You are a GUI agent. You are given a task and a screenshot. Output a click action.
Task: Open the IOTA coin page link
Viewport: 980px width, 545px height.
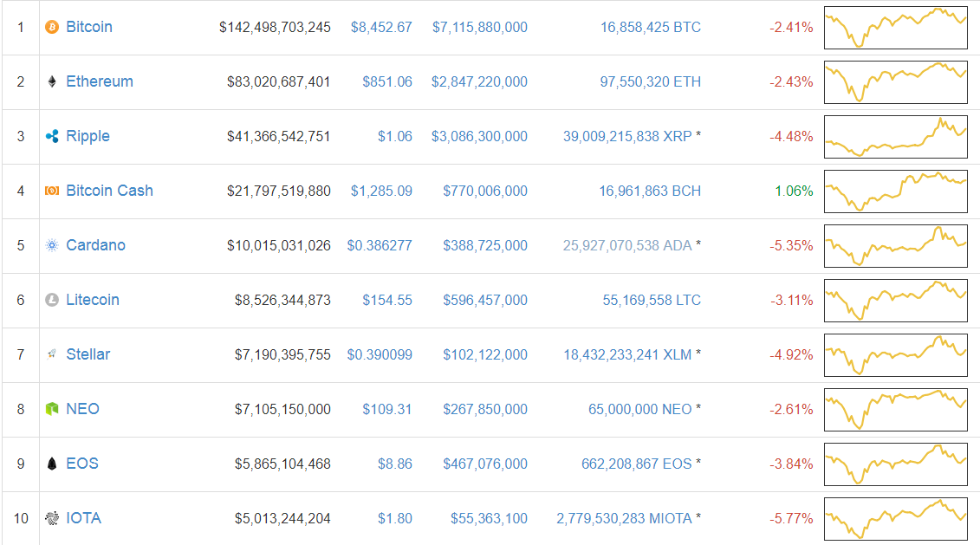point(84,518)
